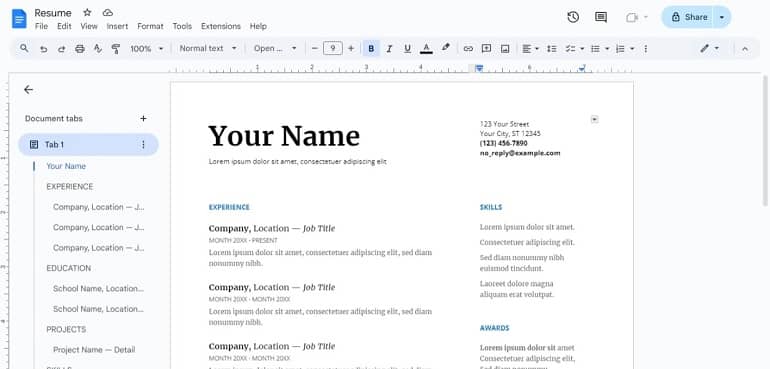Redo the last action

(61, 49)
